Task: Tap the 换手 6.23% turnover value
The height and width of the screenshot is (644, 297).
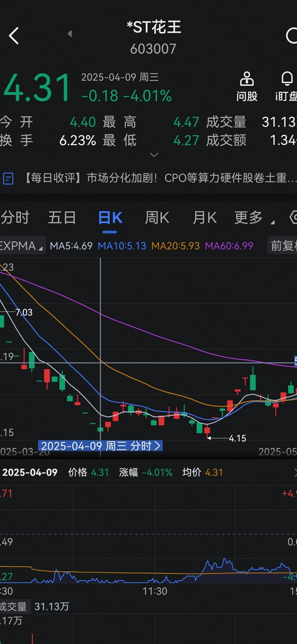Action: [x=78, y=140]
